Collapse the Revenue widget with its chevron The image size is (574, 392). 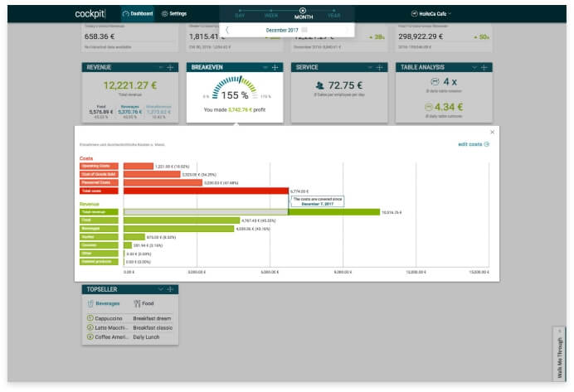tap(161, 67)
